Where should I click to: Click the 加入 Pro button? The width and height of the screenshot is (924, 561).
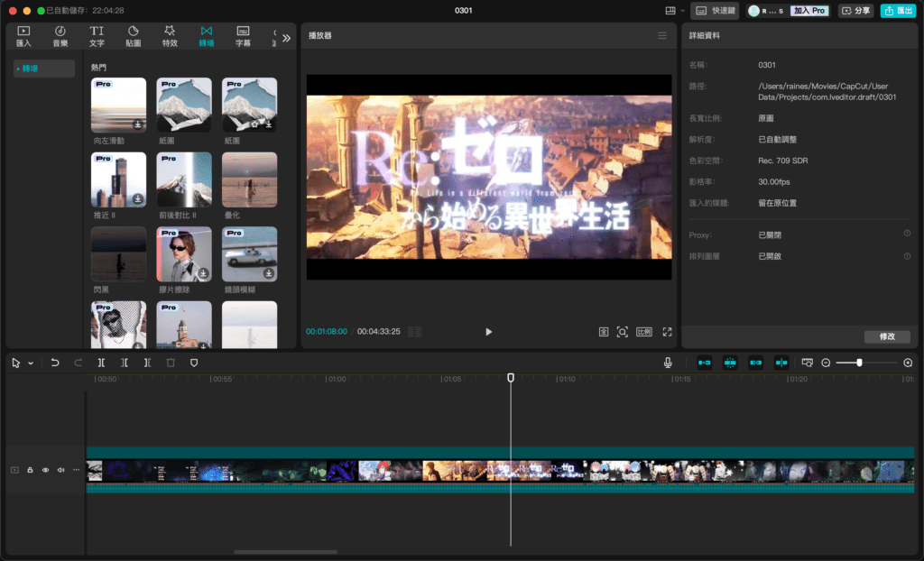click(809, 11)
